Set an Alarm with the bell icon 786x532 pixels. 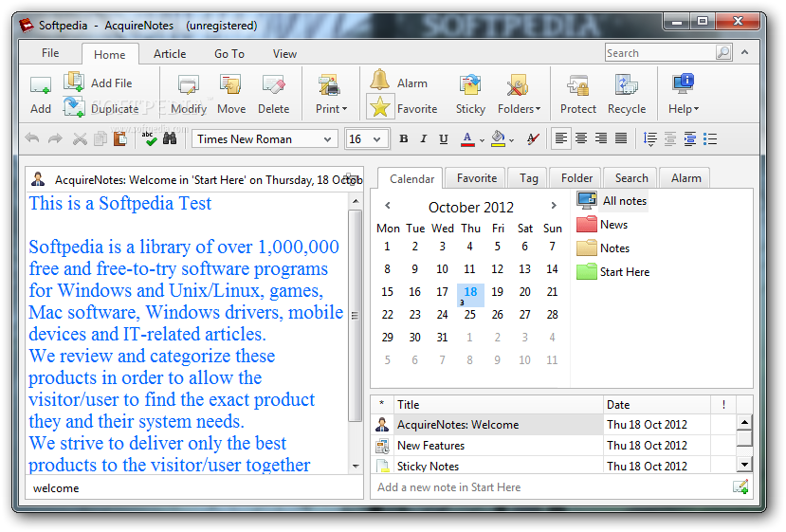(x=379, y=81)
